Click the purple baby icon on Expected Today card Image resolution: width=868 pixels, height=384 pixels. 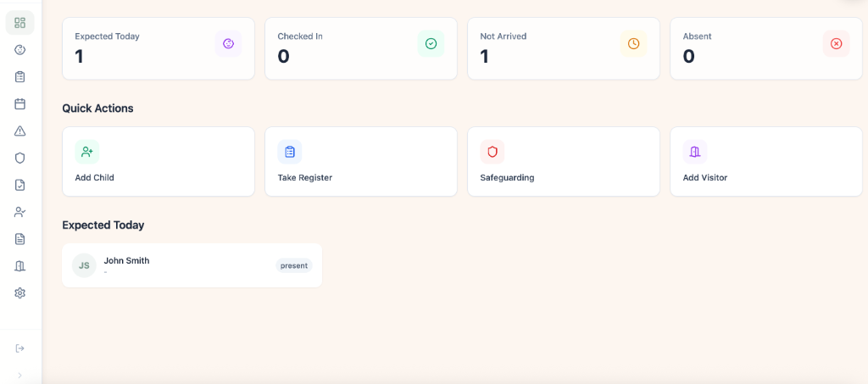(x=228, y=44)
